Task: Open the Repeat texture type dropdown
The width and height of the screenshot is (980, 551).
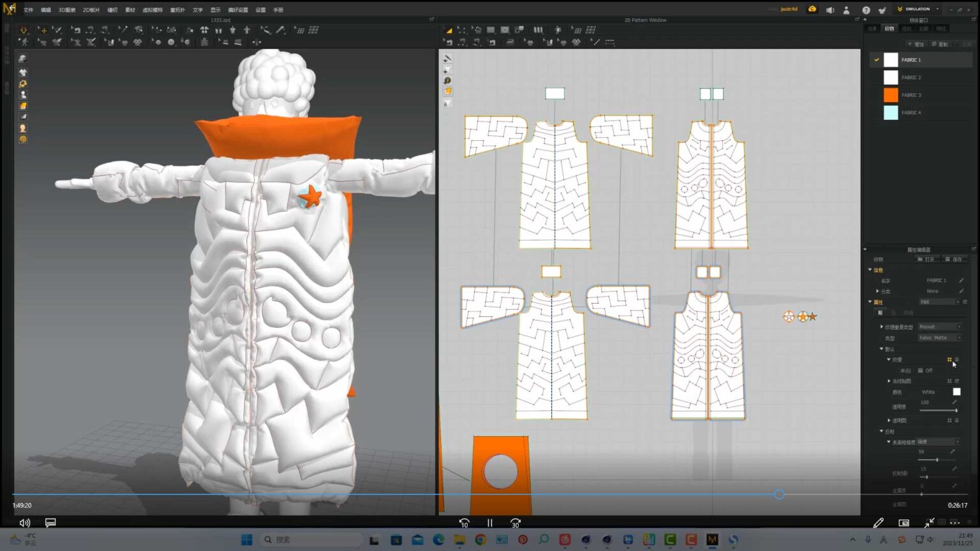Action: coord(939,326)
